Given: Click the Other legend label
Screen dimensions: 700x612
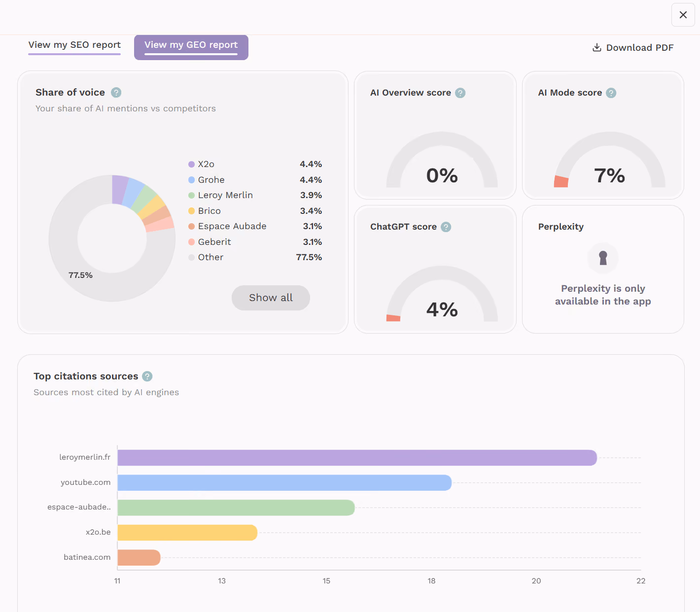Looking at the screenshot, I should (x=210, y=257).
